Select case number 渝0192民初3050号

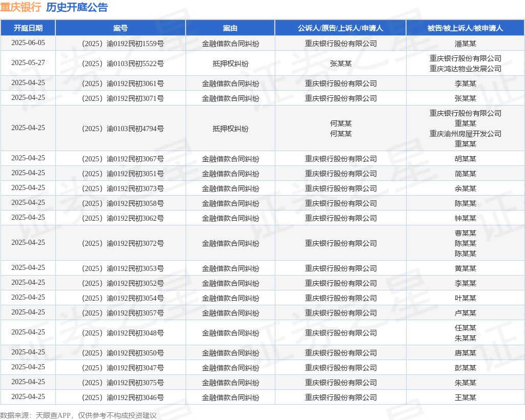pyautogui.click(x=135, y=353)
